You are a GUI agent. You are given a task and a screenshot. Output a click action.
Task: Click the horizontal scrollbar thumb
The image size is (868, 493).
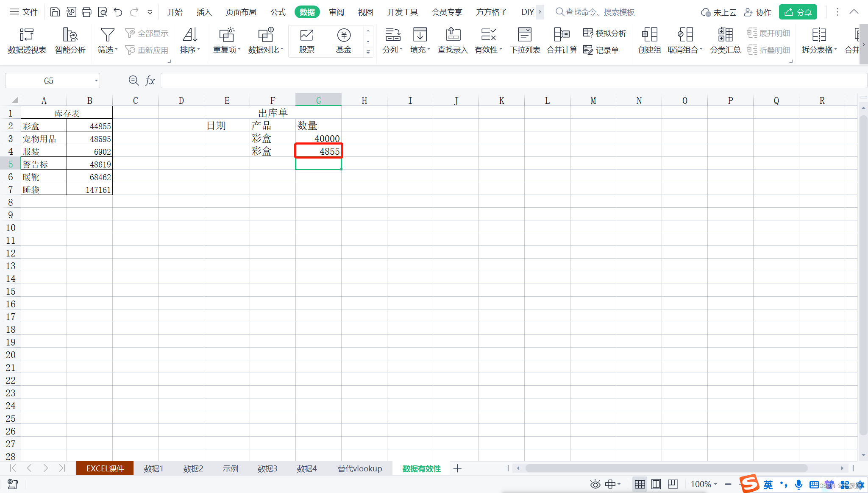pyautogui.click(x=666, y=468)
